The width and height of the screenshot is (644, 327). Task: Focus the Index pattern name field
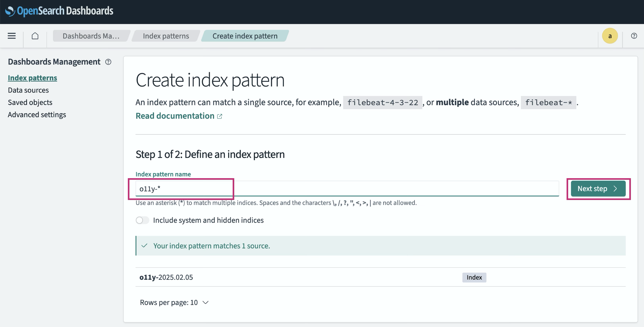(x=347, y=189)
